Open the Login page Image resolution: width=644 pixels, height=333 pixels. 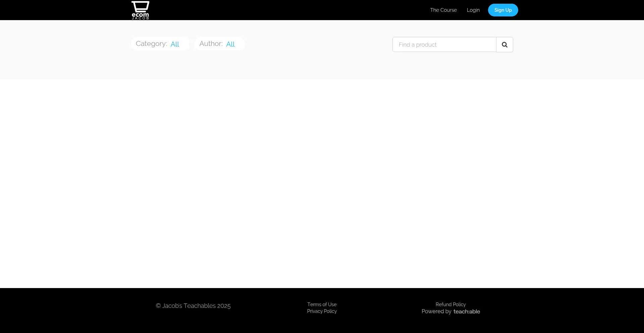pos(473,10)
